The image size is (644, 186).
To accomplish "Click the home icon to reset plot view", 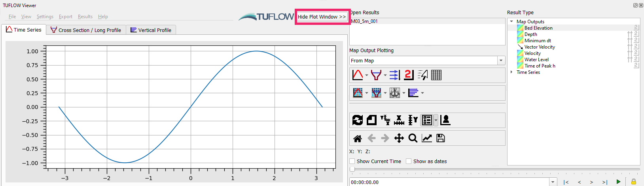I will 358,138.
